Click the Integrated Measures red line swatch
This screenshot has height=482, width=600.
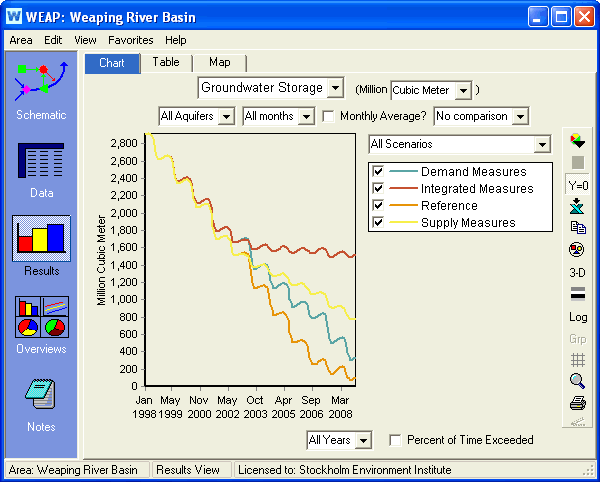click(403, 189)
